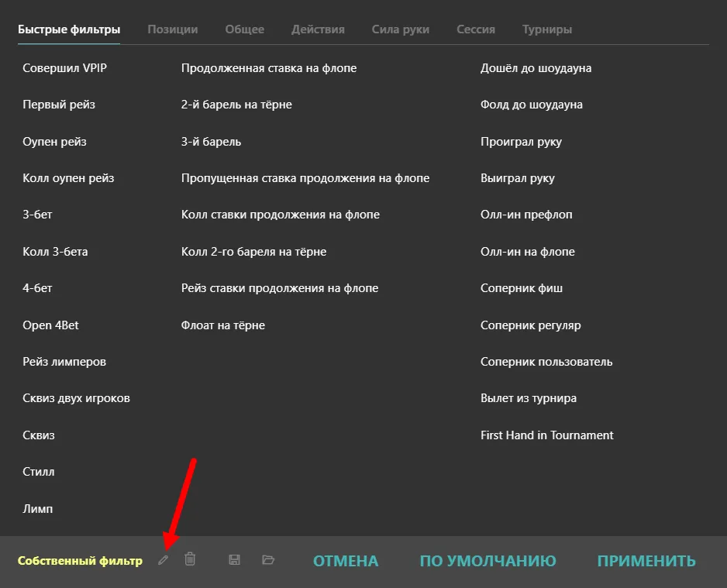Click the open folder load filter icon
The width and height of the screenshot is (727, 588).
click(268, 560)
